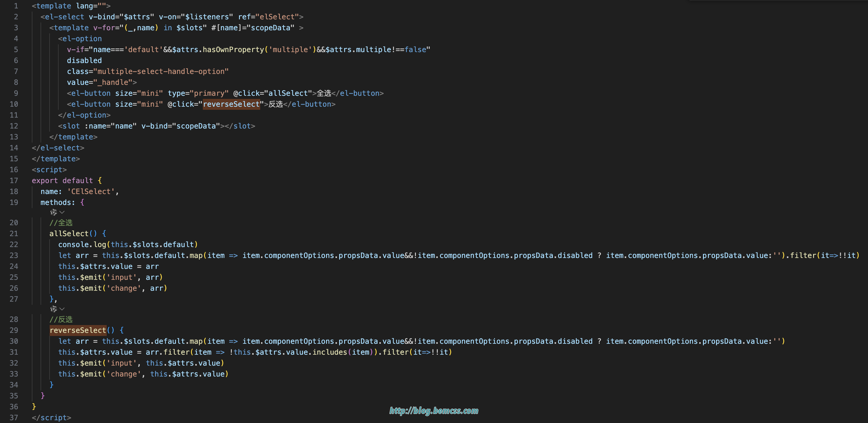The image size is (868, 423).
Task: Click the AI assistant icon above allSelect method
Action: [53, 212]
